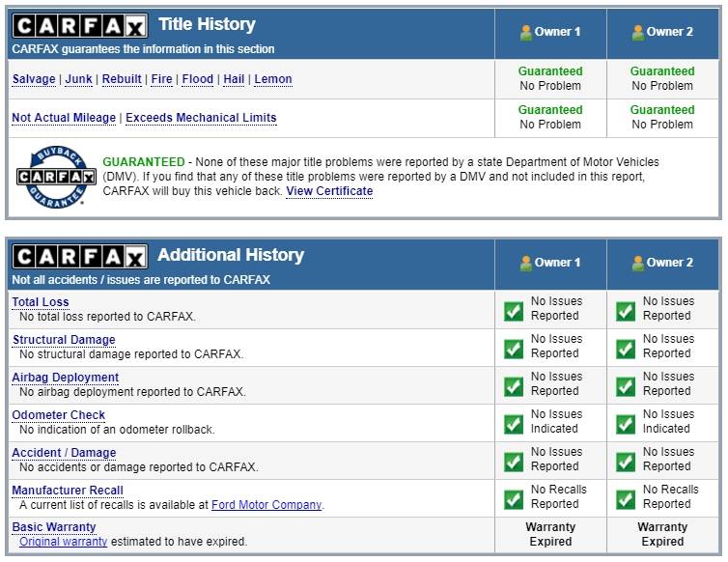
Task: Click Owner 1 Guaranteed No Problem for Not Actual Mileage
Action: pyautogui.click(x=550, y=117)
